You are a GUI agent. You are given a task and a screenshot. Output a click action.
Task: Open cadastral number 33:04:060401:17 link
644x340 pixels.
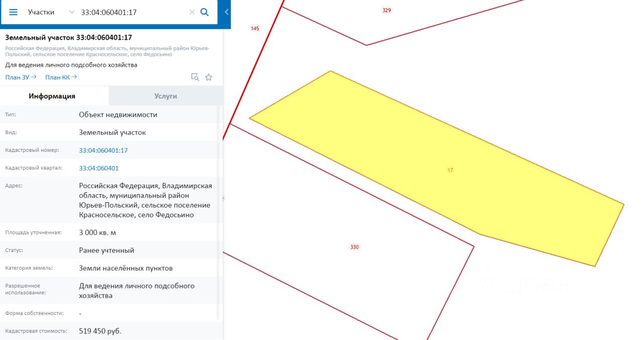(103, 150)
